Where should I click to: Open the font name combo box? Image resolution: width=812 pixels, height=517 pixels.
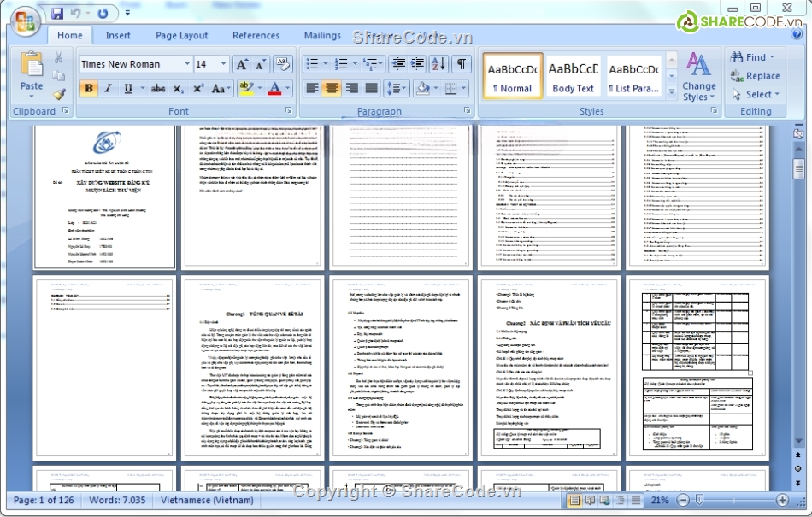(x=136, y=64)
